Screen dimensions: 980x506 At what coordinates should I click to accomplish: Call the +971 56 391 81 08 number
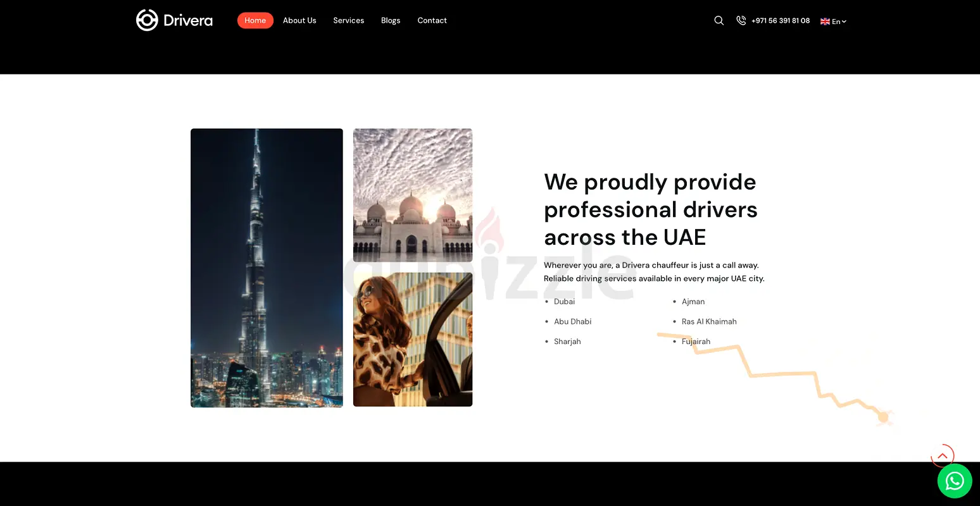coord(780,21)
